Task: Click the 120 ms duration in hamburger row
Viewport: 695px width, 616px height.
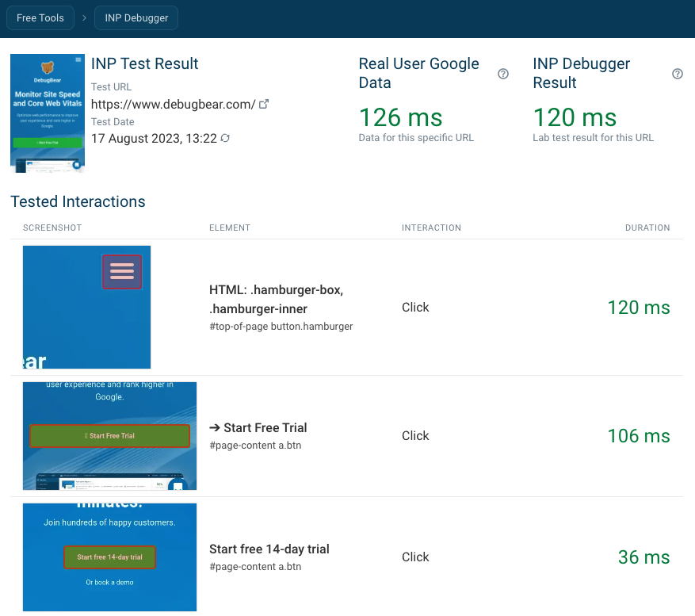Action: (638, 308)
